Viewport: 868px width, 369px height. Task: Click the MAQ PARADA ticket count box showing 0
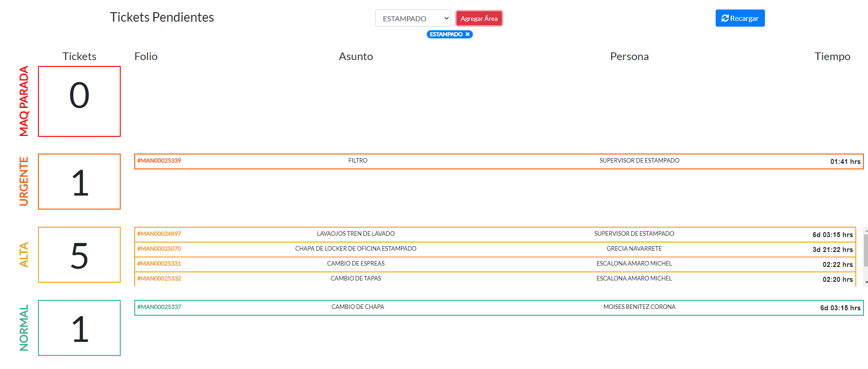(79, 101)
